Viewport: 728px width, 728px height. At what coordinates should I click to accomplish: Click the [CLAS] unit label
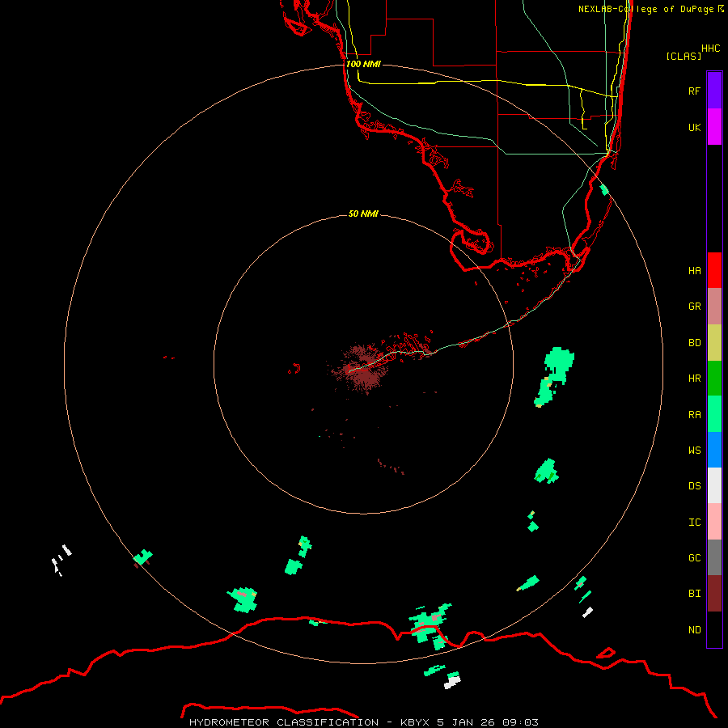point(684,56)
